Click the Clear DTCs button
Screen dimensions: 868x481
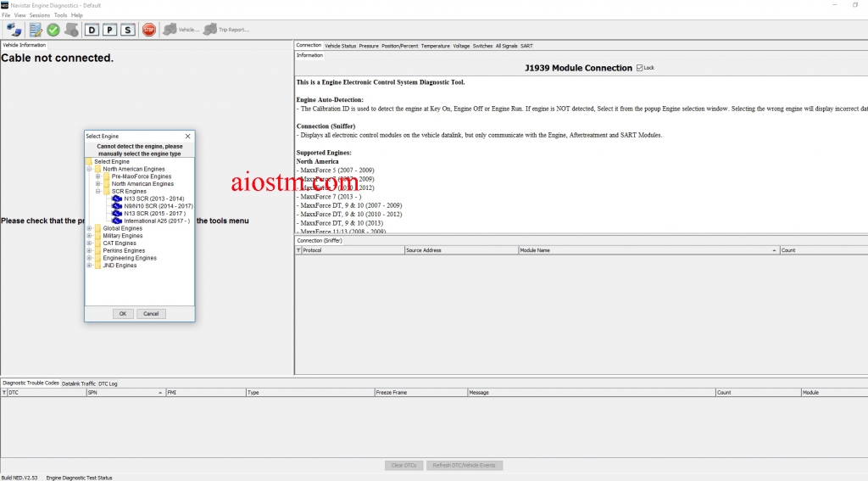coord(403,466)
